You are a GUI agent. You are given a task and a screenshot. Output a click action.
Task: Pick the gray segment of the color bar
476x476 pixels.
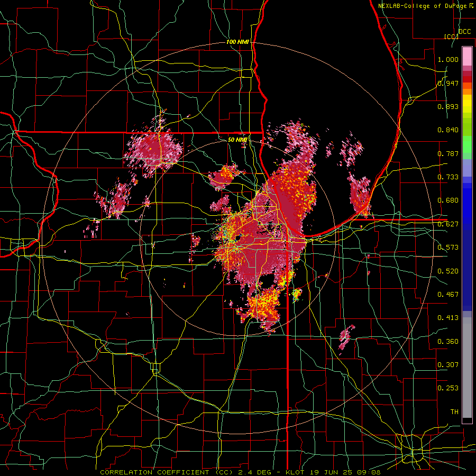coord(467,368)
